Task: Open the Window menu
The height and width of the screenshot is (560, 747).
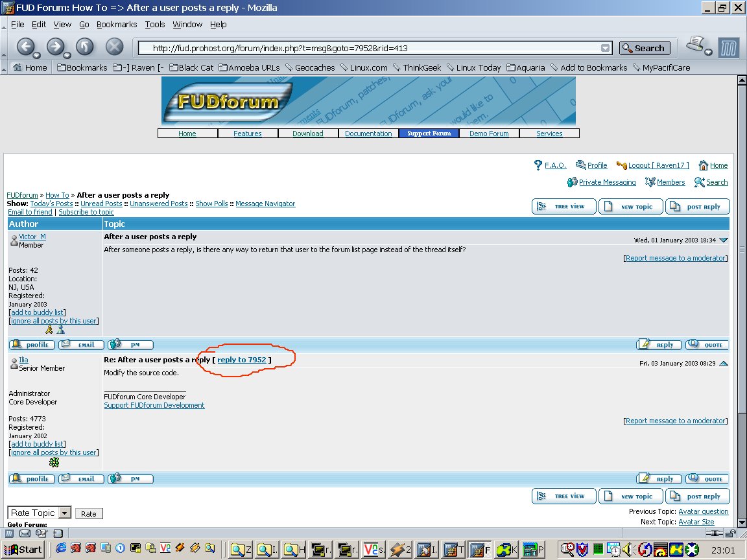Action: tap(187, 24)
